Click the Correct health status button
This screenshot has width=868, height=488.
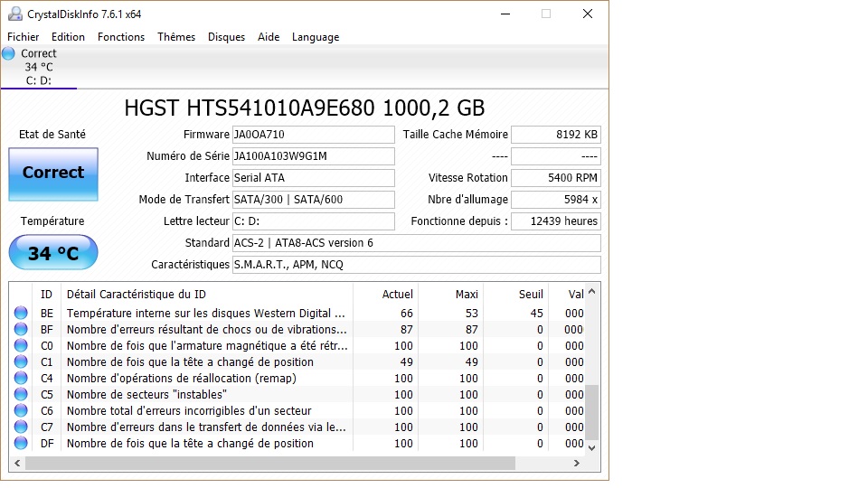[x=53, y=174]
